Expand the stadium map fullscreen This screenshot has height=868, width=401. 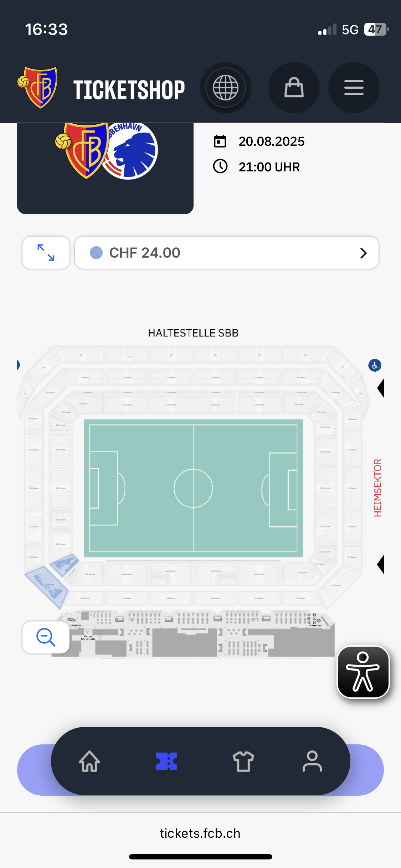pos(46,253)
